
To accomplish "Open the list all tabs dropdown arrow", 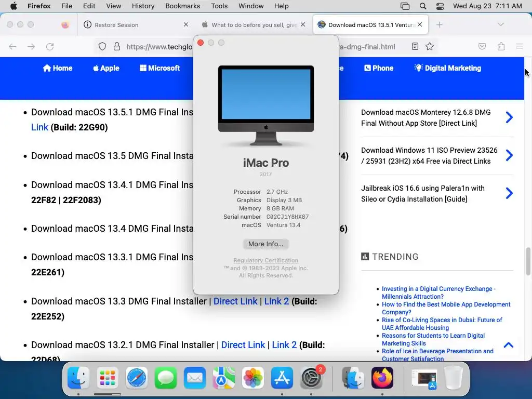I will 500,24.
